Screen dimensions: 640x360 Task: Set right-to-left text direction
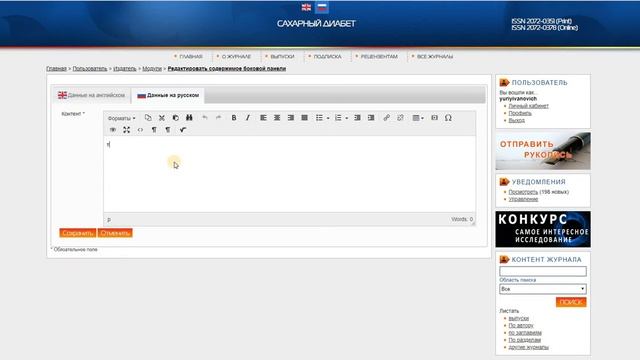click(x=168, y=130)
